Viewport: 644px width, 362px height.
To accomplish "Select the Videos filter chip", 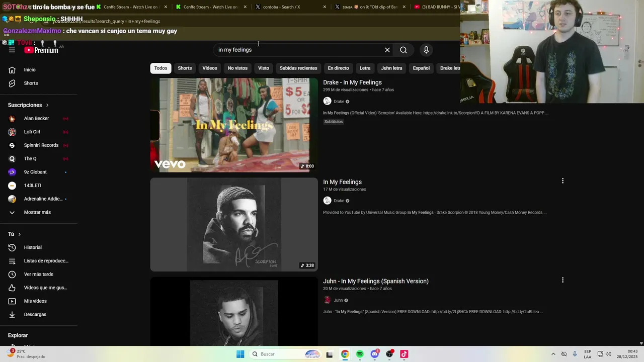I will pos(210,68).
